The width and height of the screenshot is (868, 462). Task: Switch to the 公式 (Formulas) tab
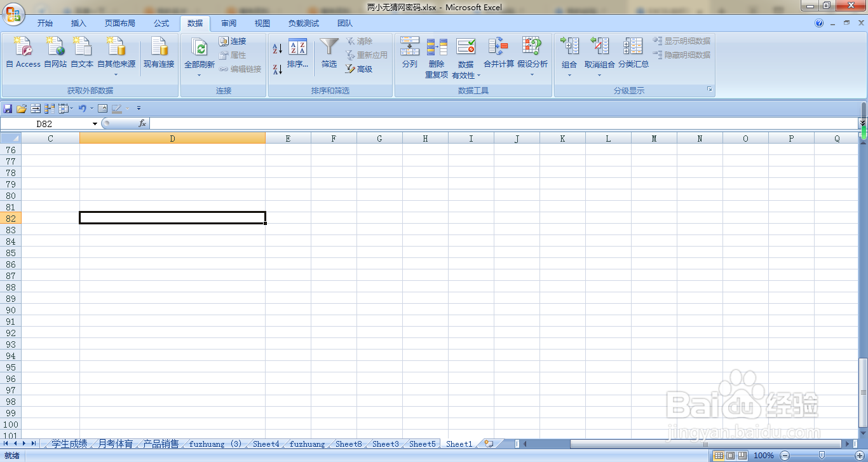(161, 24)
